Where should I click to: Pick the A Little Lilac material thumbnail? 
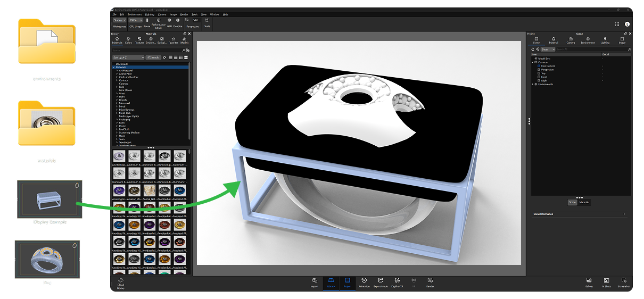pyautogui.click(x=119, y=156)
